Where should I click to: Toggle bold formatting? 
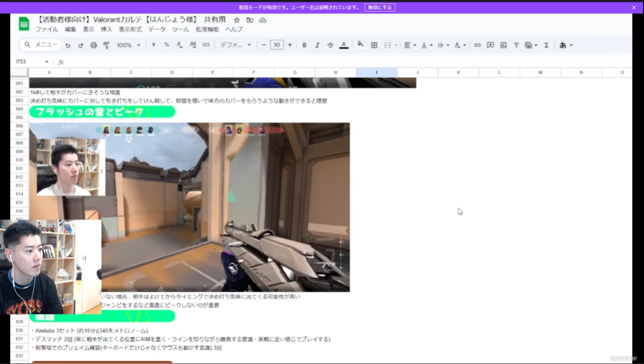pos(304,45)
